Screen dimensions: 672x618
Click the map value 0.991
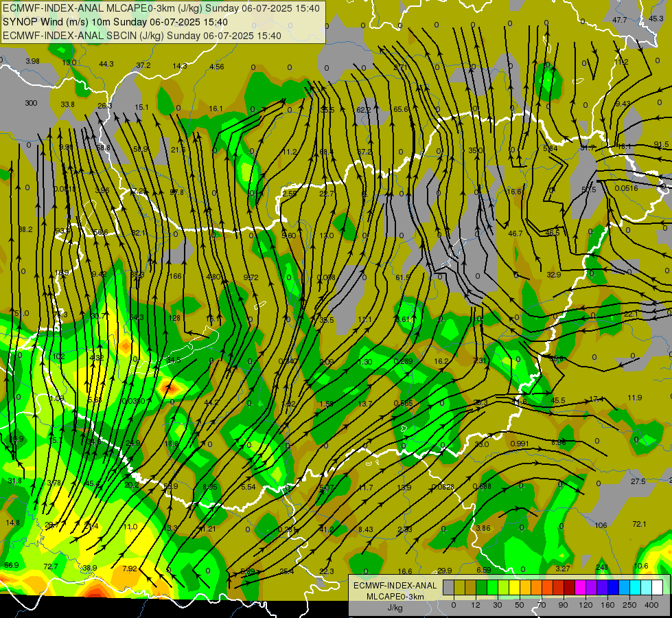tap(520, 444)
